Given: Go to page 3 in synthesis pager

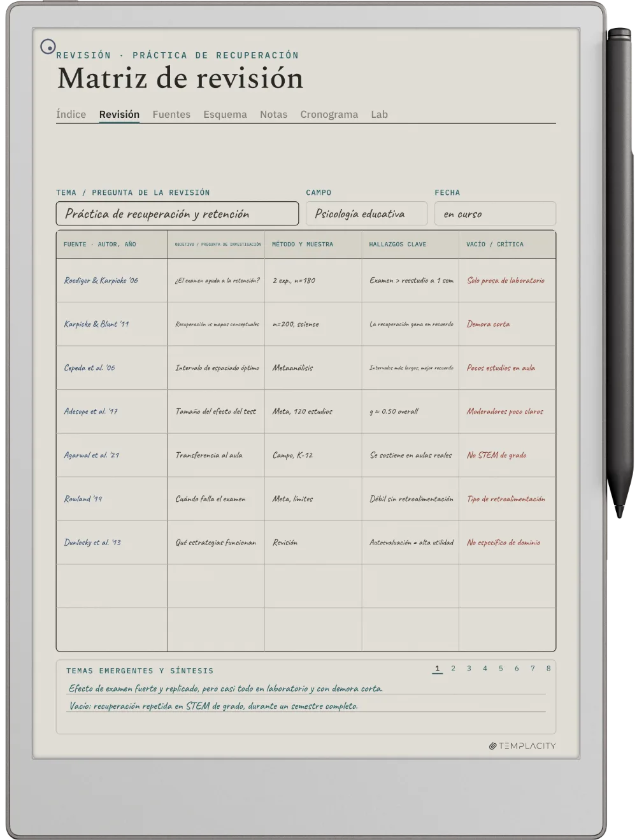Looking at the screenshot, I should point(469,669).
